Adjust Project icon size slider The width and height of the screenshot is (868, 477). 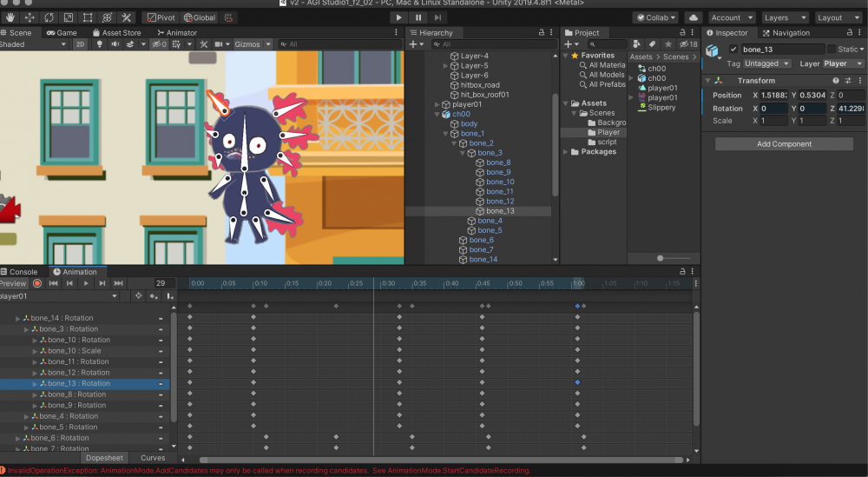pos(660,258)
